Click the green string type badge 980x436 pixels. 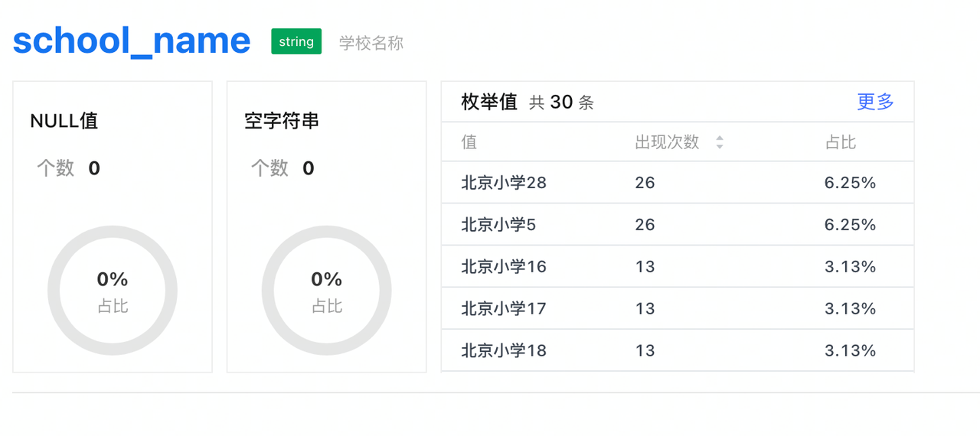click(296, 41)
